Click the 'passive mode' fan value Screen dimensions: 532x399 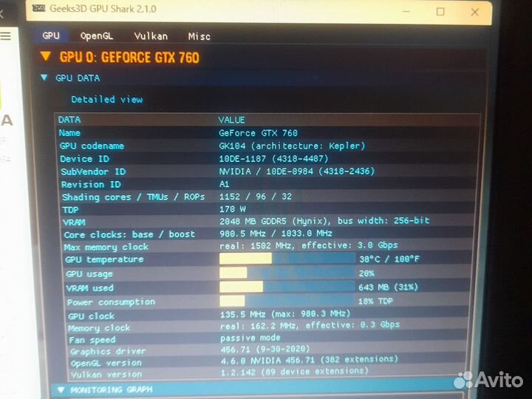click(x=250, y=338)
